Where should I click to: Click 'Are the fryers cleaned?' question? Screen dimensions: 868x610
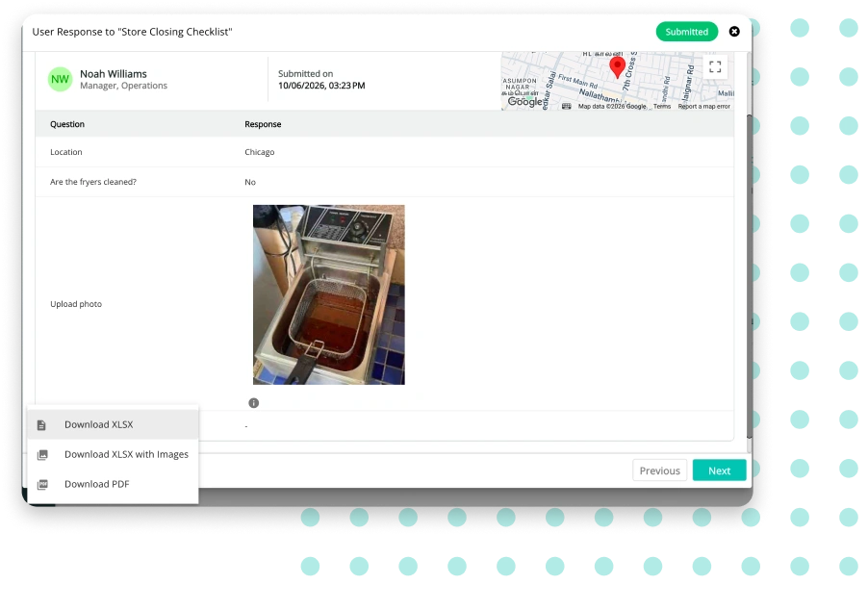pyautogui.click(x=93, y=182)
